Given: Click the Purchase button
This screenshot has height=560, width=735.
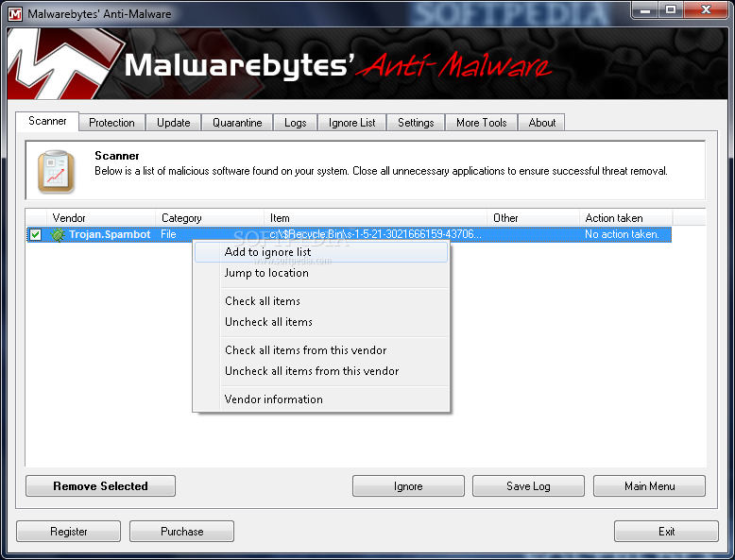Looking at the screenshot, I should 182,532.
